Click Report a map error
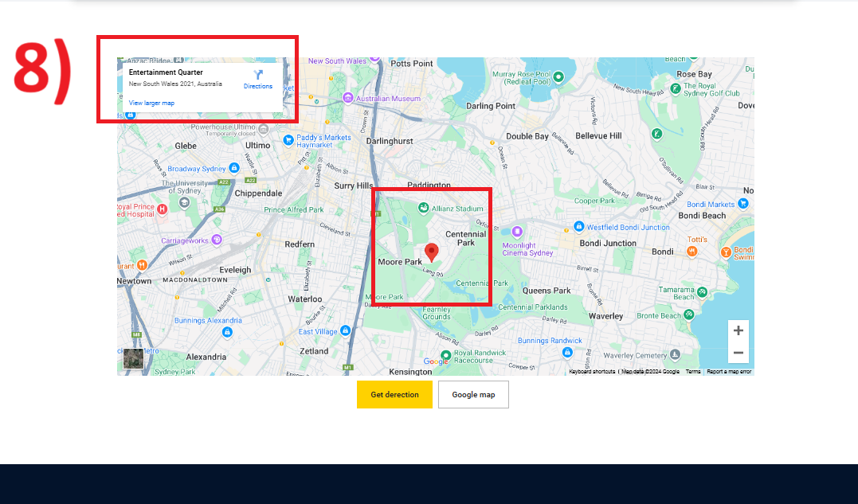858x504 pixels. (729, 372)
